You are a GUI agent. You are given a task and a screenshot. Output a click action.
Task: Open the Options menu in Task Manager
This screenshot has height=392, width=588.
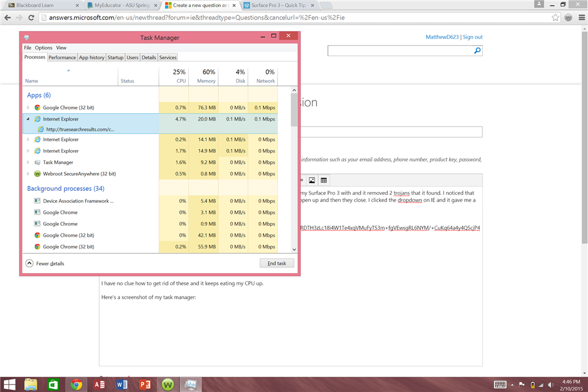(44, 48)
